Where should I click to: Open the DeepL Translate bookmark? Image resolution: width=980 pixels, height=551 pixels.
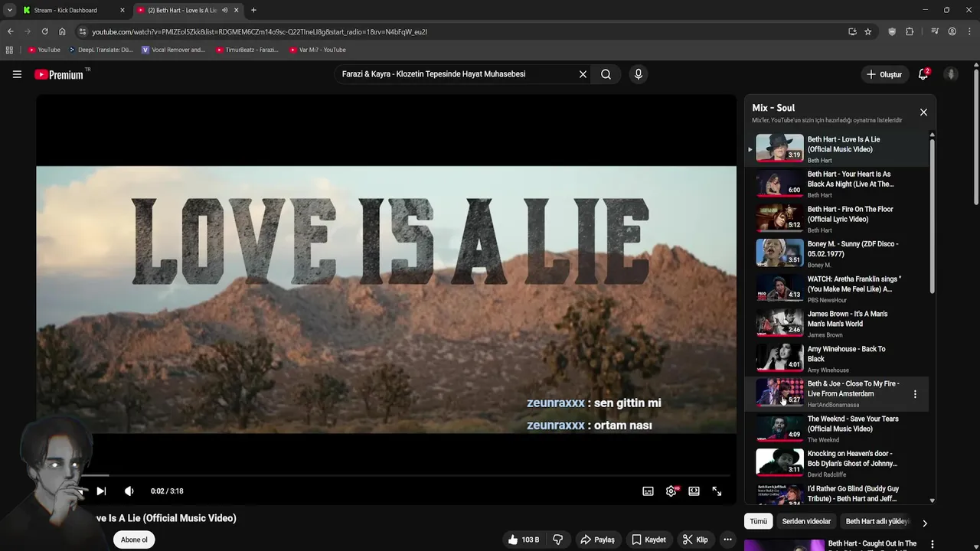(100, 50)
